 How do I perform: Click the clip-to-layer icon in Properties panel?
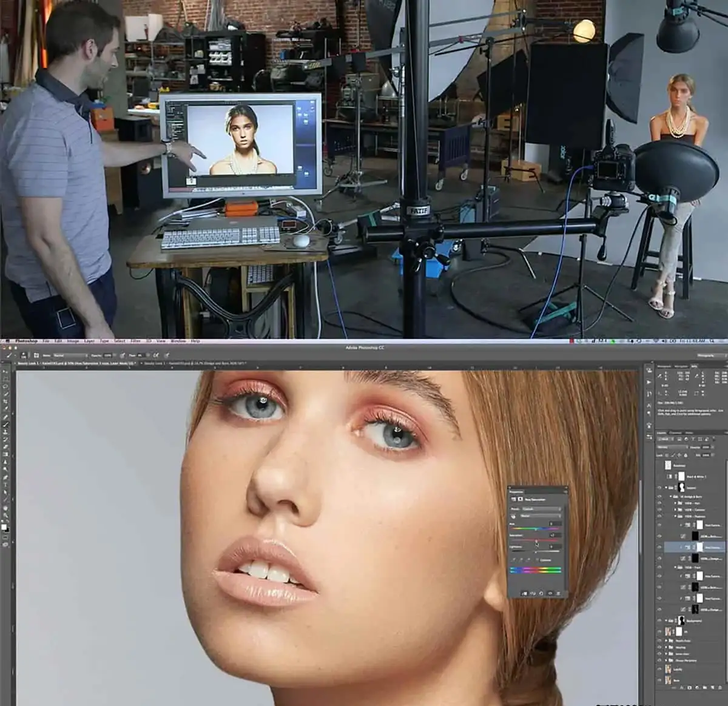click(526, 593)
